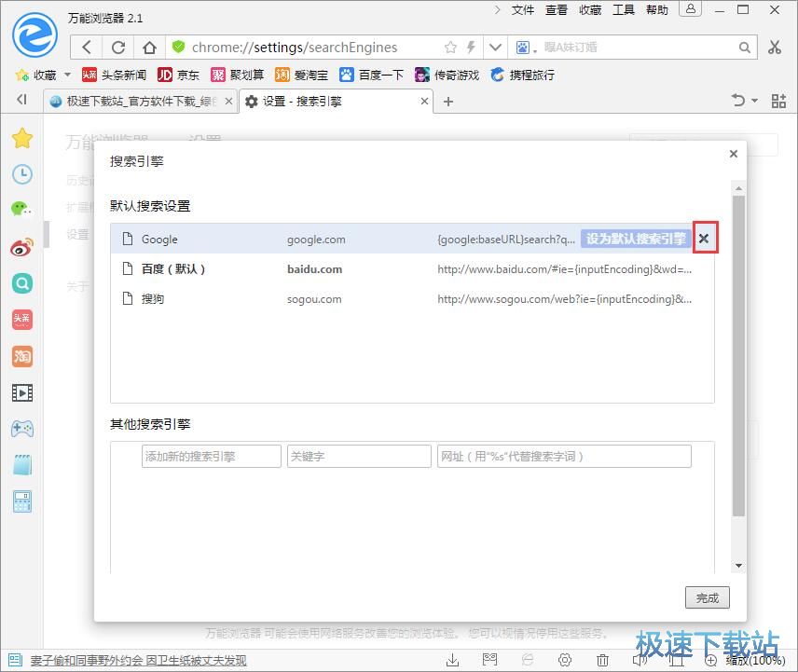Viewport: 798px width, 672px height.
Task: Expand address bar history dropdown
Action: coord(495,48)
